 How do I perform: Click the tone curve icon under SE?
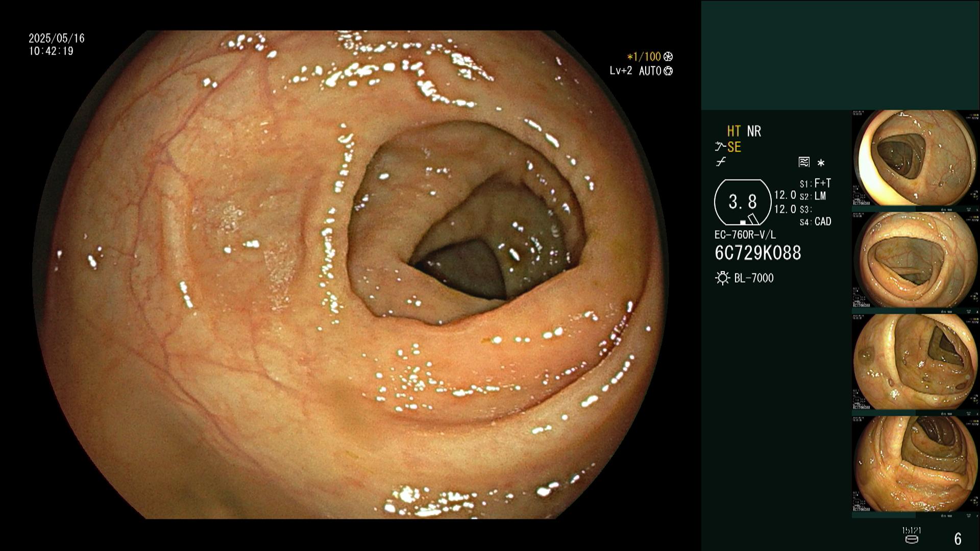pos(721,162)
